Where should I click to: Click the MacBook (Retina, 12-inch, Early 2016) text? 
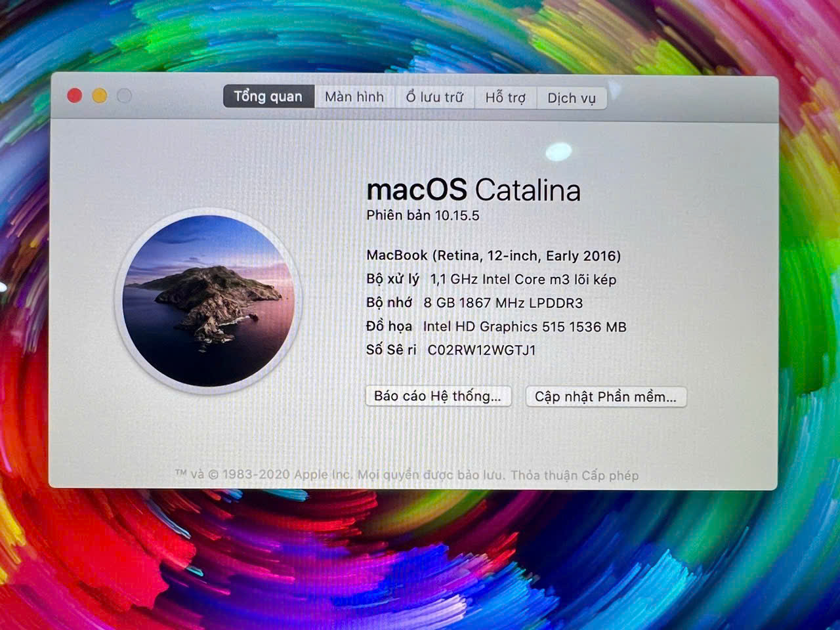tap(493, 255)
